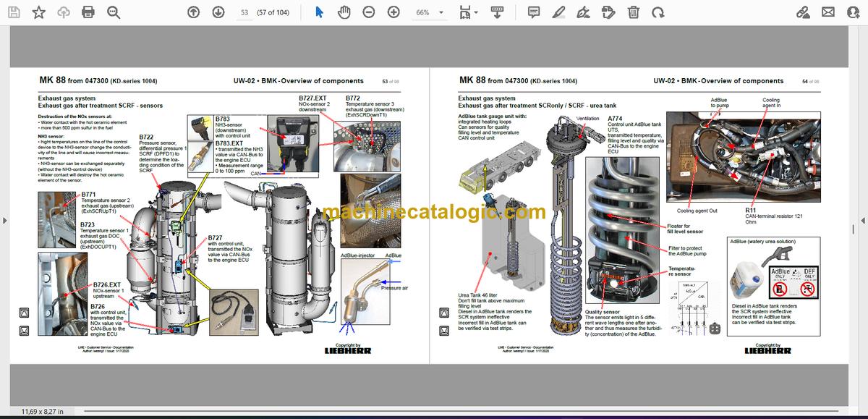Viewport: 868px width, 419px height.
Task: Go to the next page
Action: click(218, 12)
